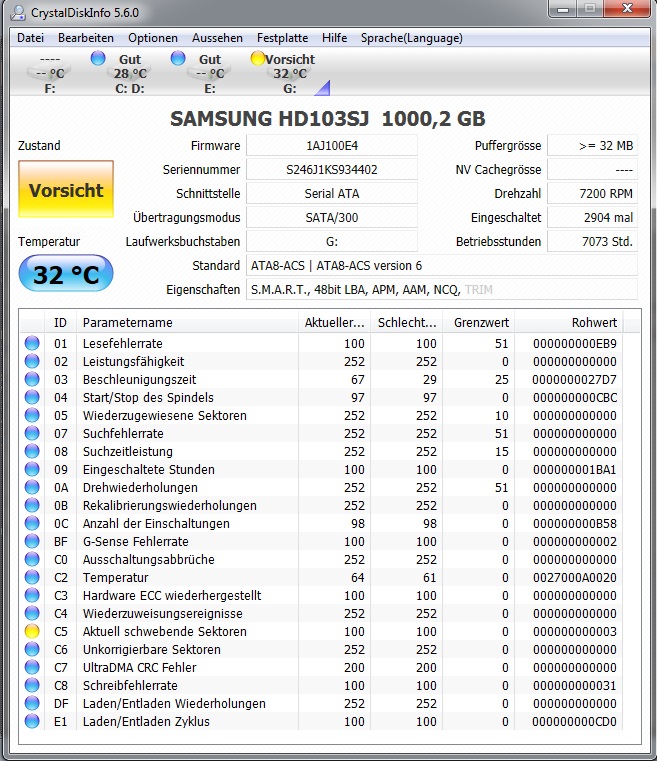657x761 pixels.
Task: Click the status icon for Suchzeitleistung
Action: [x=32, y=451]
